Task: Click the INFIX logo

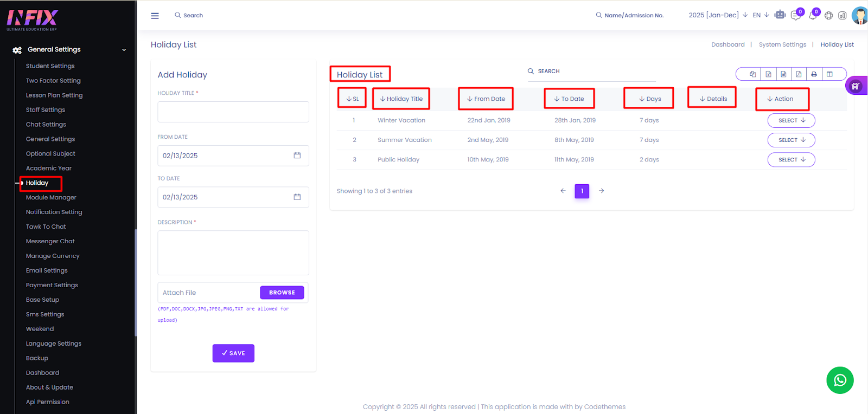Action: [x=32, y=20]
